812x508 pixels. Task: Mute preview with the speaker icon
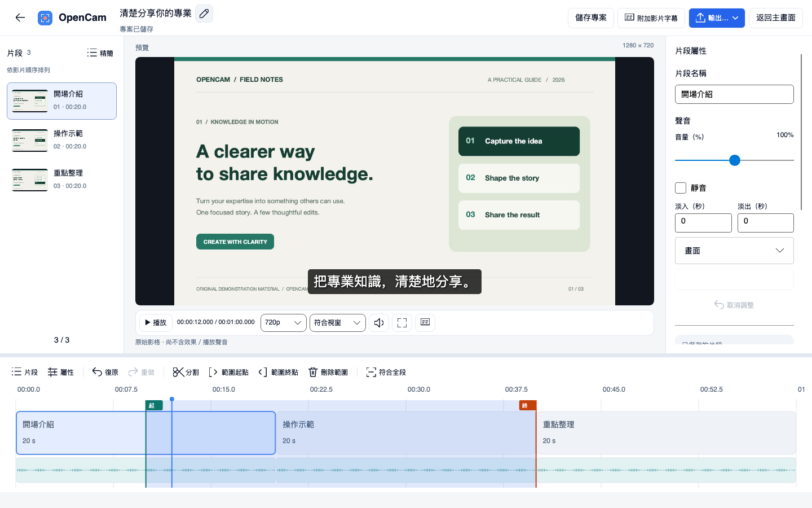pos(379,323)
